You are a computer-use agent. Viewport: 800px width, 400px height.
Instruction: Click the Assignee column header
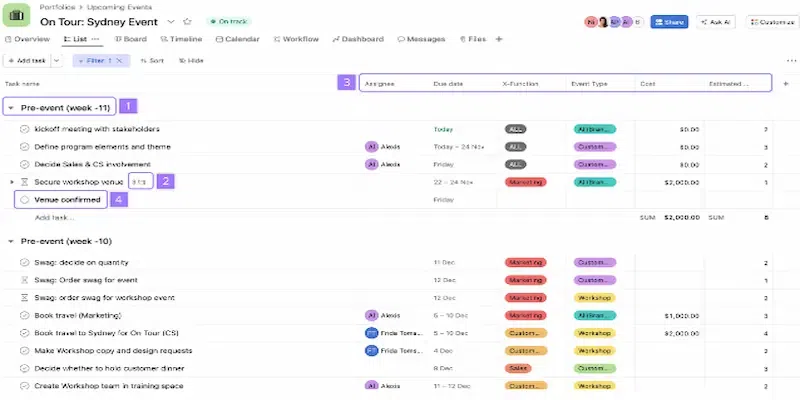click(x=380, y=84)
